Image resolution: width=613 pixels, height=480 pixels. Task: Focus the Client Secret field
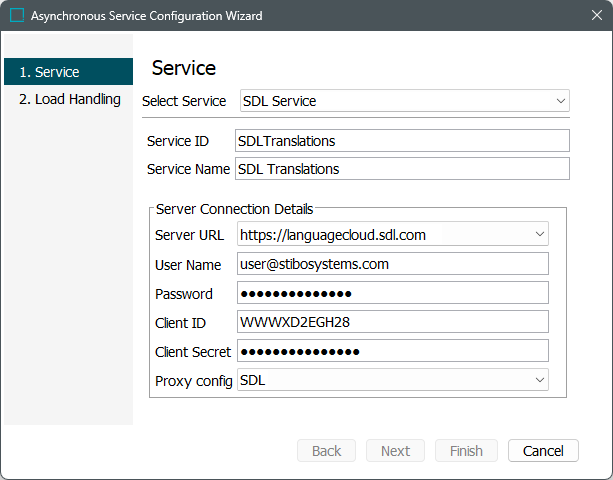click(393, 351)
